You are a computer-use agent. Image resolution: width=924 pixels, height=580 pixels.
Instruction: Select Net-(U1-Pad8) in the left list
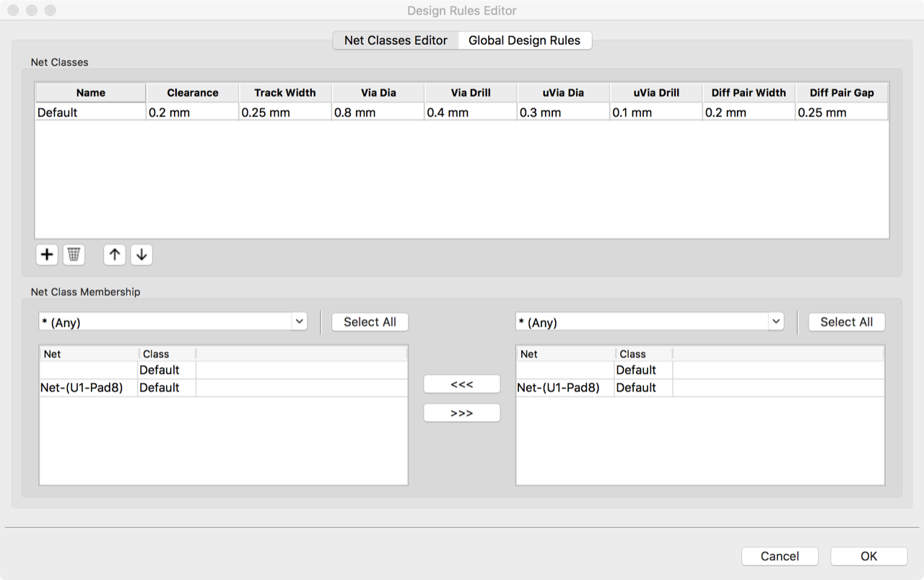pyautogui.click(x=82, y=388)
